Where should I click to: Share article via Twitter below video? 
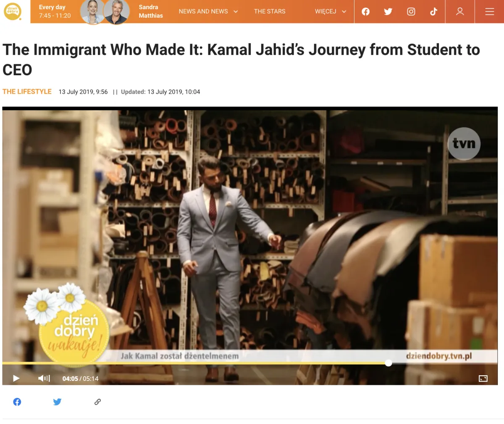58,402
